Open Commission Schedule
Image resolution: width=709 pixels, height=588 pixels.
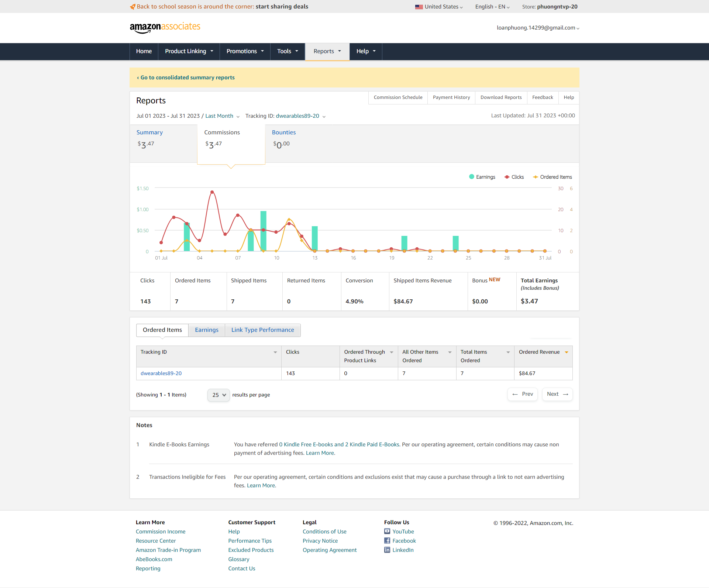pyautogui.click(x=398, y=97)
